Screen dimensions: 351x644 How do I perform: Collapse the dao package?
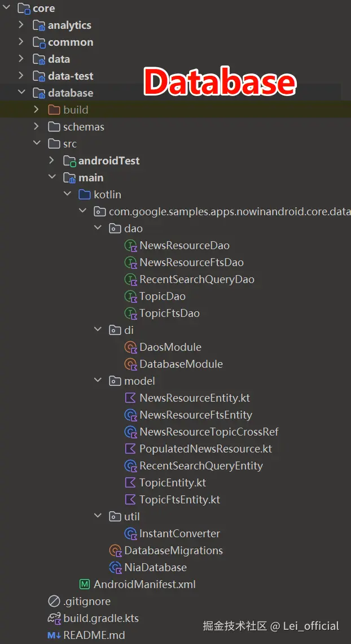click(x=98, y=228)
